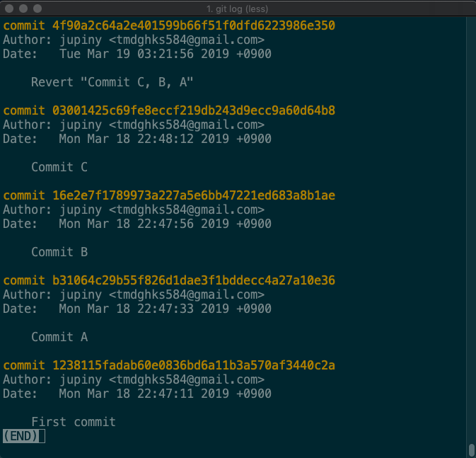Click the date 'Tue Mar 19 03:21:56 2019'

pos(144,54)
